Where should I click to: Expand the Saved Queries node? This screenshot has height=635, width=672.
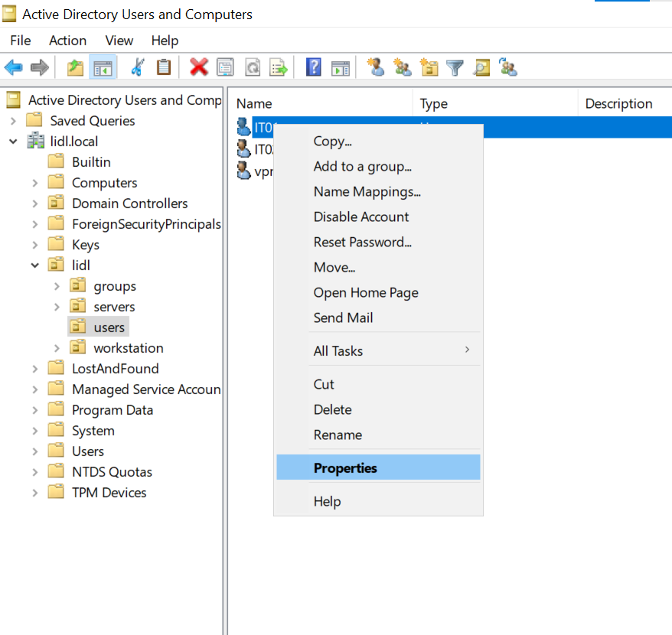13,121
